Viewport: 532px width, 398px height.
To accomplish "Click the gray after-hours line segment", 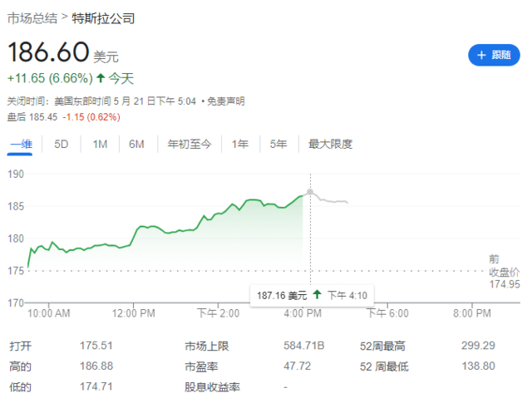I will click(x=332, y=201).
